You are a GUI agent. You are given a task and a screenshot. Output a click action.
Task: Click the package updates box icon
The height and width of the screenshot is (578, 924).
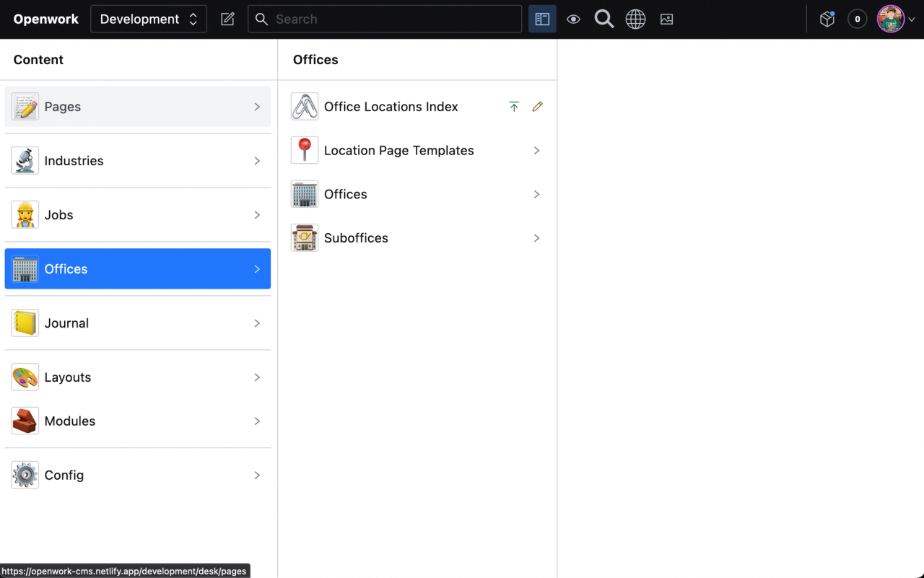click(x=827, y=19)
